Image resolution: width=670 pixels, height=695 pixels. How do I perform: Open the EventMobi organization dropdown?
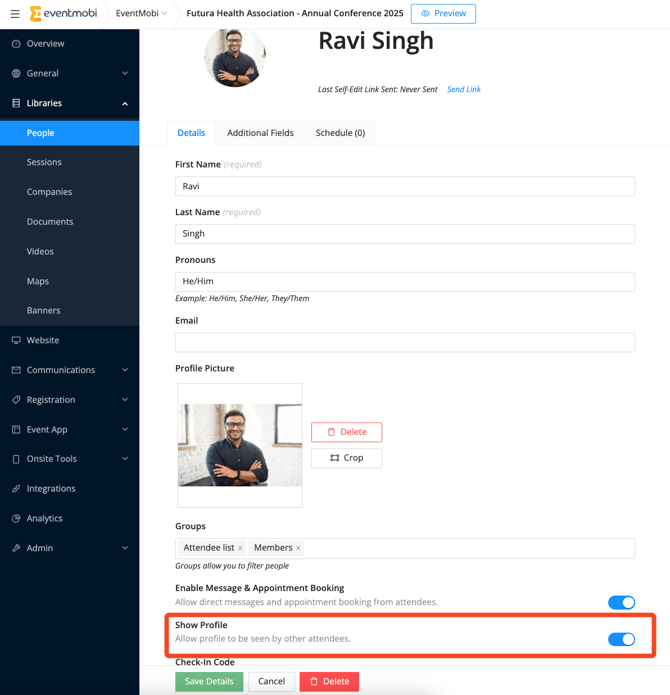[141, 13]
